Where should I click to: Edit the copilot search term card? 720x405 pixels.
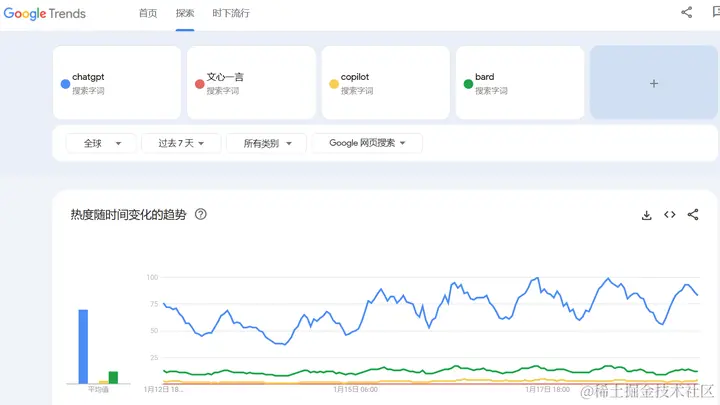click(386, 83)
